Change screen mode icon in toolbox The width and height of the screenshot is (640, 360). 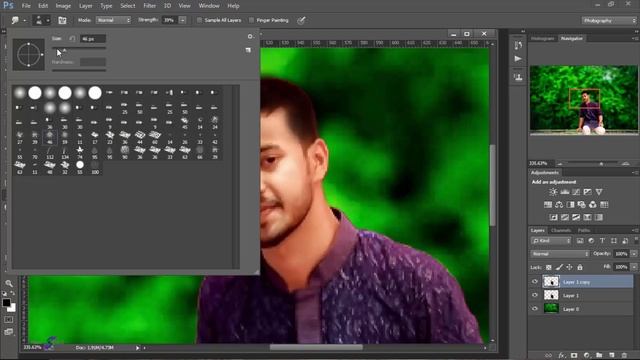(x=9, y=332)
